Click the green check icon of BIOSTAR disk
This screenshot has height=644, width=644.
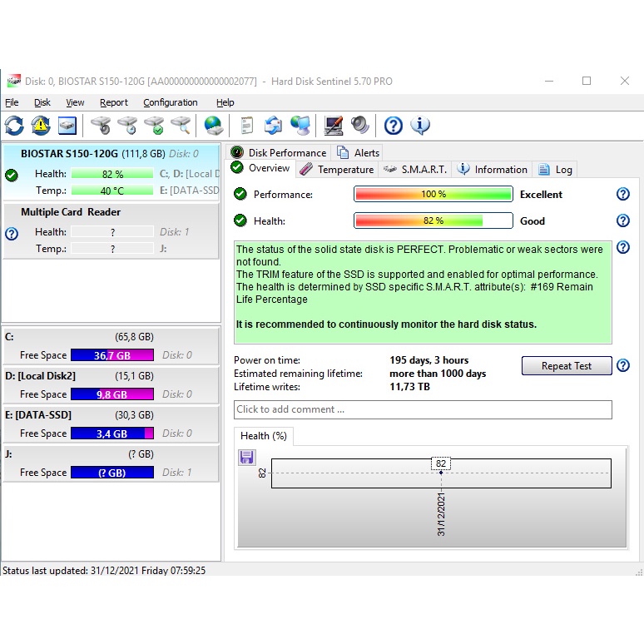coord(12,176)
